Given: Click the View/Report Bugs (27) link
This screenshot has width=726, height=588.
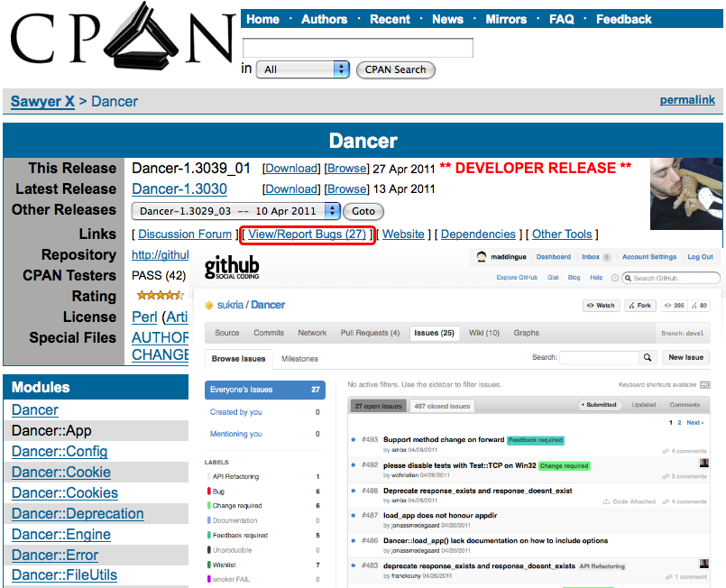Looking at the screenshot, I should click(308, 234).
